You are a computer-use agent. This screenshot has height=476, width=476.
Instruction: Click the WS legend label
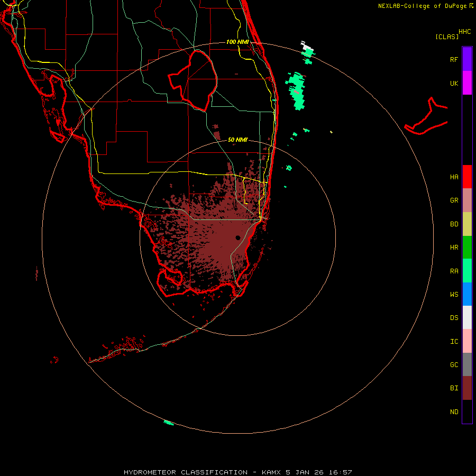click(454, 295)
